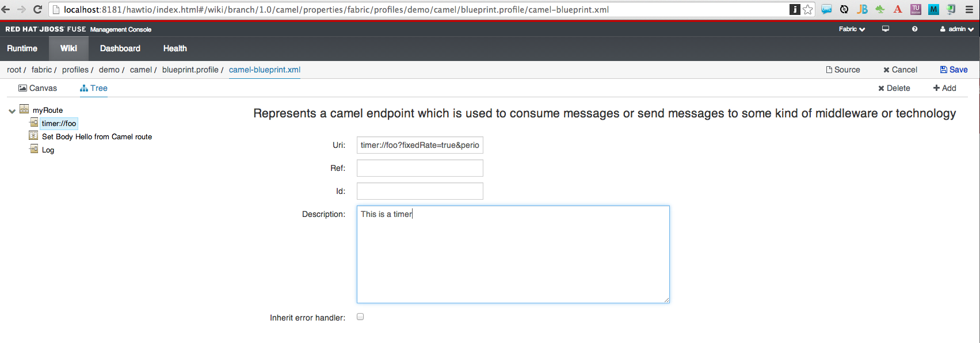980x343 pixels.
Task: Open the Chrome hamburger menu
Action: click(x=969, y=9)
